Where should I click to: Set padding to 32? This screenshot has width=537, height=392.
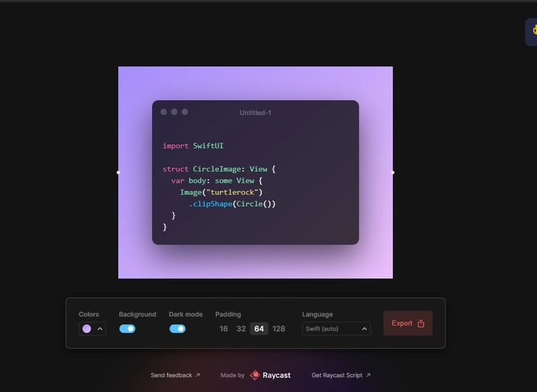tap(241, 329)
